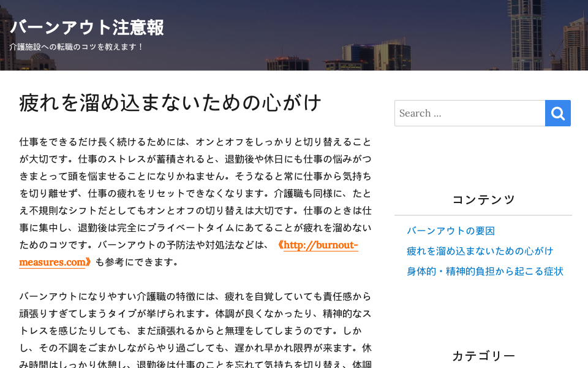Image resolution: width=588 pixels, height=368 pixels.
Task: Click the tagline 介護施設への転職のコツを教えます！
Action: (77, 47)
